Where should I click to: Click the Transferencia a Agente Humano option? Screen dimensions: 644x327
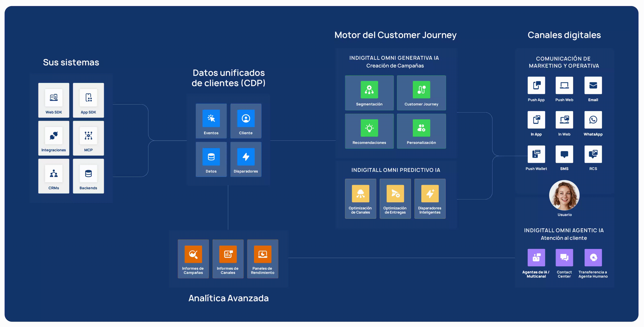(x=593, y=257)
